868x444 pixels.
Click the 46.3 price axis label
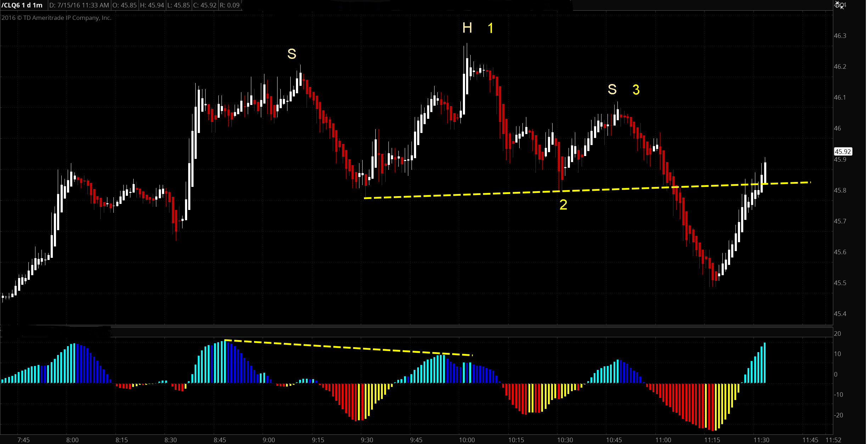[x=840, y=36]
